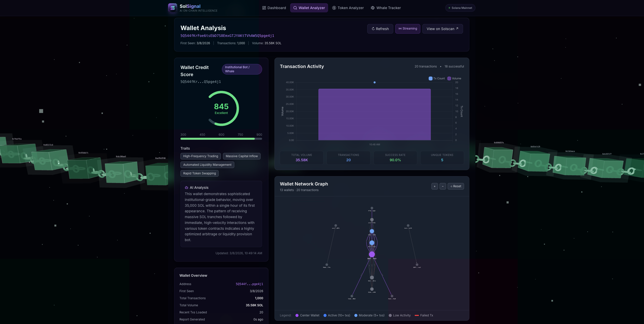Image resolution: width=644 pixels, height=324 pixels.
Task: Switch to Token Analyzer tab
Action: [348, 8]
